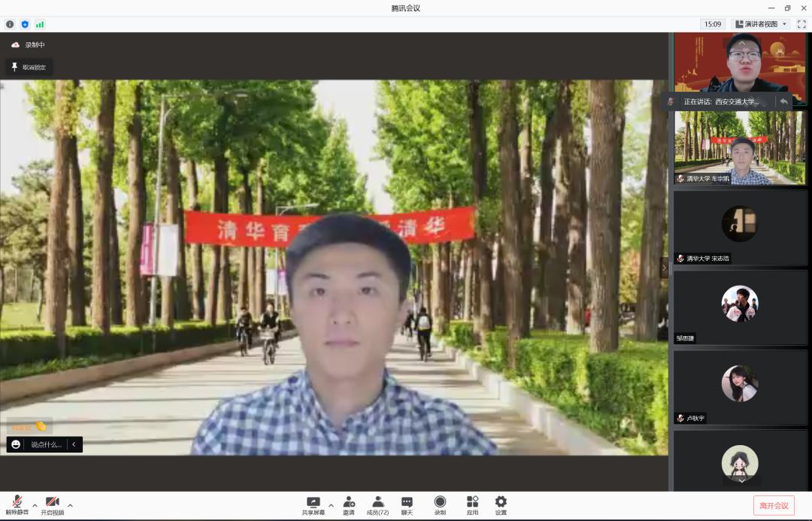Image resolution: width=812 pixels, height=521 pixels.
Task: Click the emoji reaction smiley icon
Action: (16, 444)
